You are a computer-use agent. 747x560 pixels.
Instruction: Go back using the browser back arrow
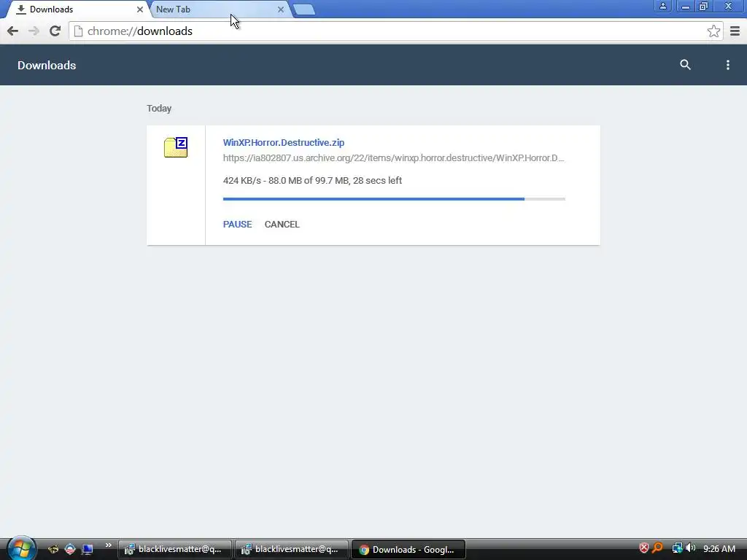click(x=13, y=31)
